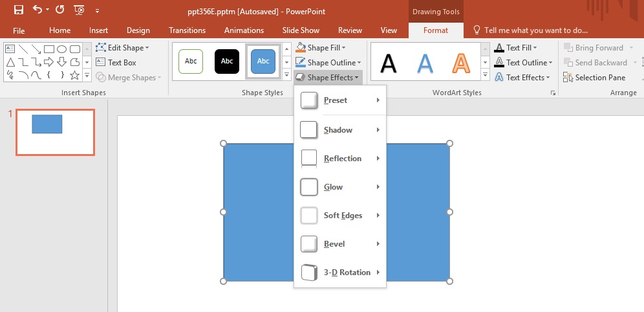644x312 pixels.
Task: Open the Preset effects submenu
Action: [x=340, y=100]
